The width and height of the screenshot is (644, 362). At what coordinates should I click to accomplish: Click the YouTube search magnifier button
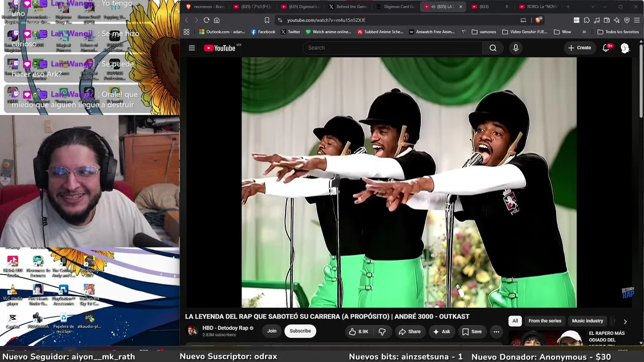point(493,48)
